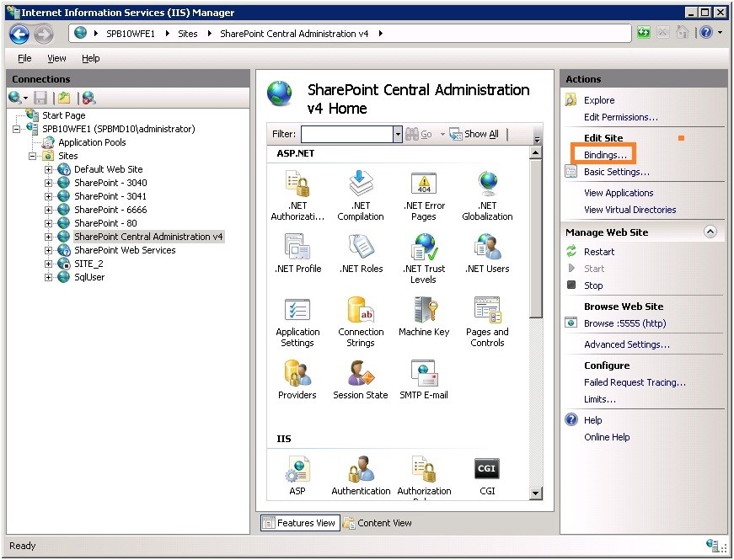734x560 pixels.
Task: Click the Help question mark toolbar icon
Action: click(x=706, y=32)
